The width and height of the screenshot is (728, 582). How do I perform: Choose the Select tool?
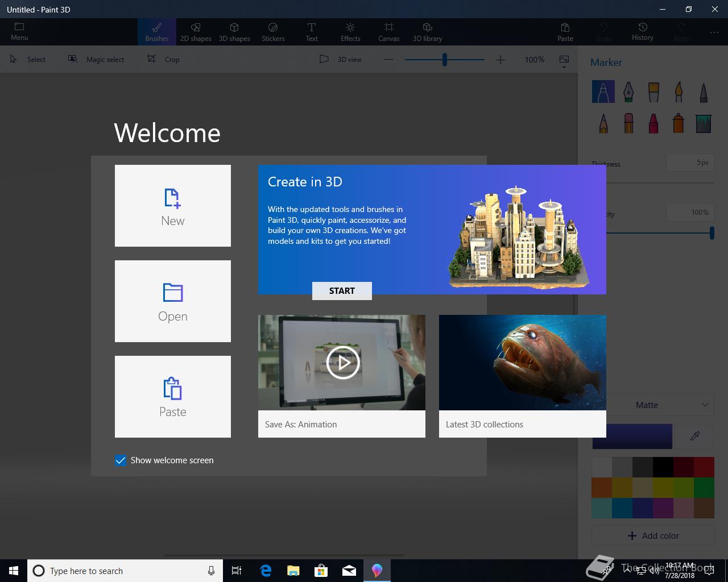28,59
